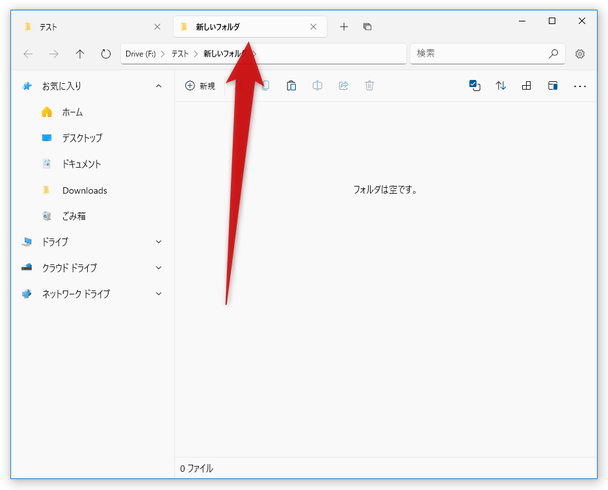Screen dimensions: 608x490
Task: Open ごみ箱 in the sidebar
Action: coord(92,216)
